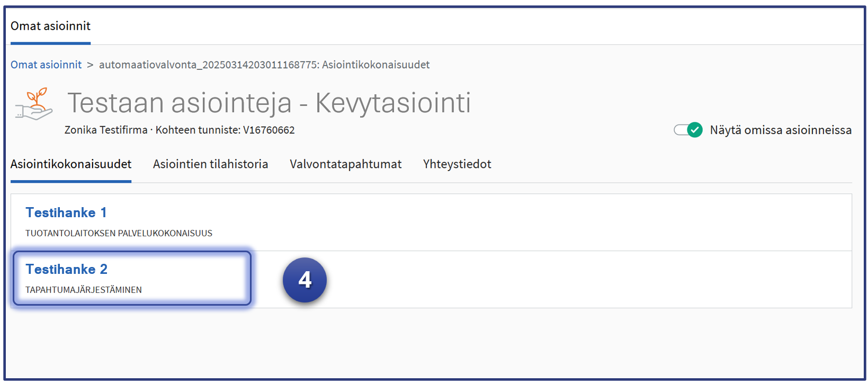Click the breadcrumb separator arrow
This screenshot has width=868, height=383.
(x=90, y=65)
